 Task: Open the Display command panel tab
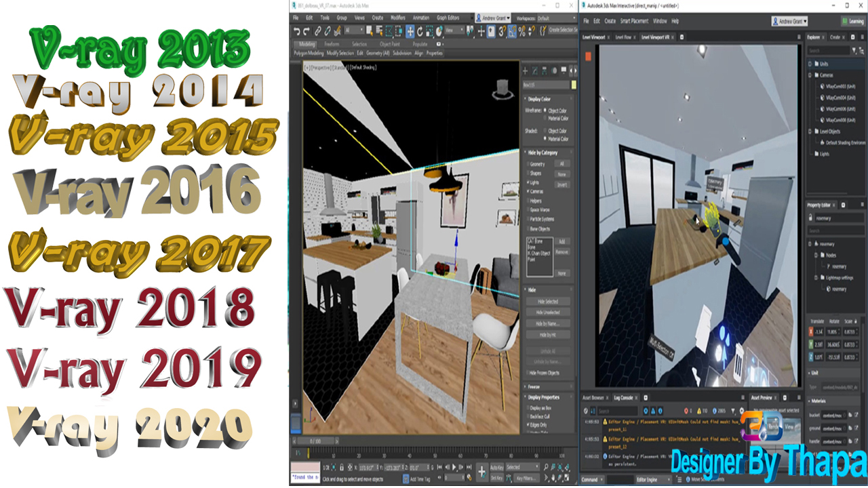[564, 70]
